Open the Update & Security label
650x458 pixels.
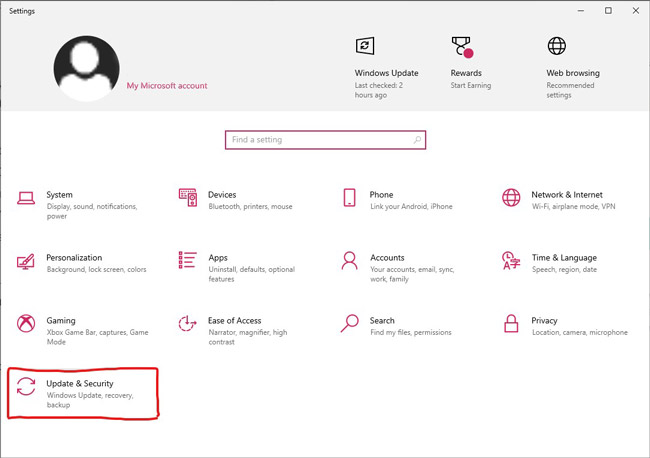coord(80,384)
